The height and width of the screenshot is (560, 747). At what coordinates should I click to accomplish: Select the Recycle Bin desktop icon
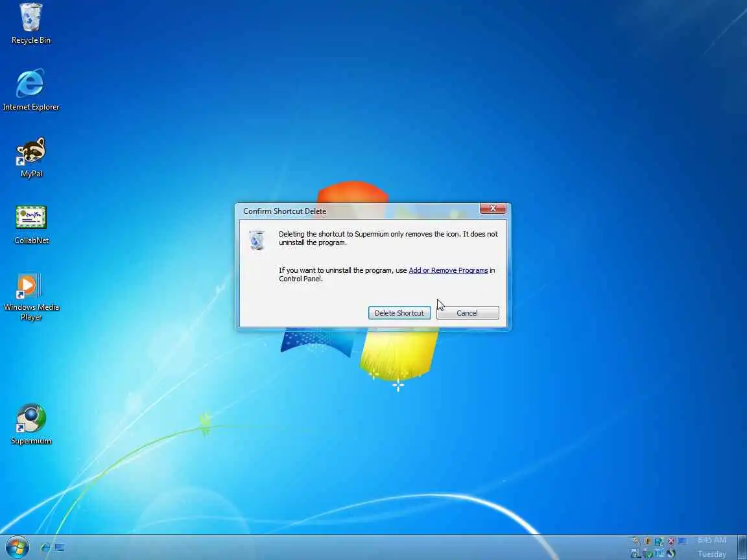[31, 24]
